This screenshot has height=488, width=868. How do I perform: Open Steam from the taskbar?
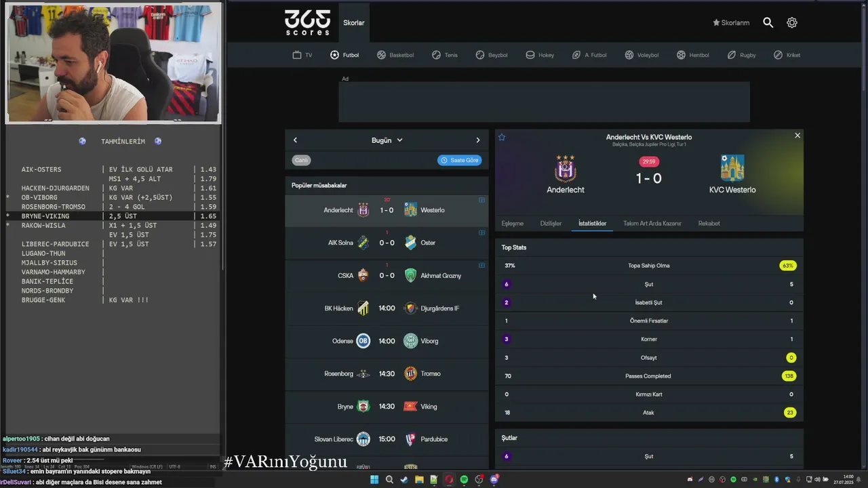pyautogui.click(x=404, y=480)
